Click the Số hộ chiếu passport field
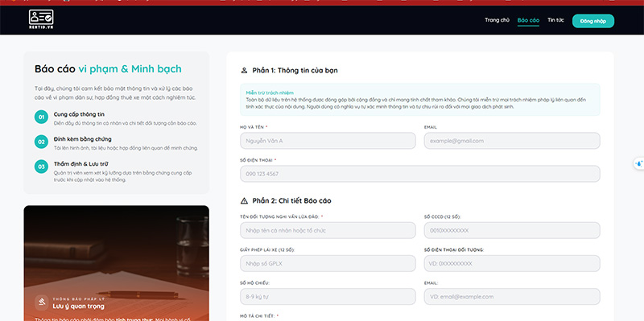Viewport: 644px width, 321px height. point(328,296)
